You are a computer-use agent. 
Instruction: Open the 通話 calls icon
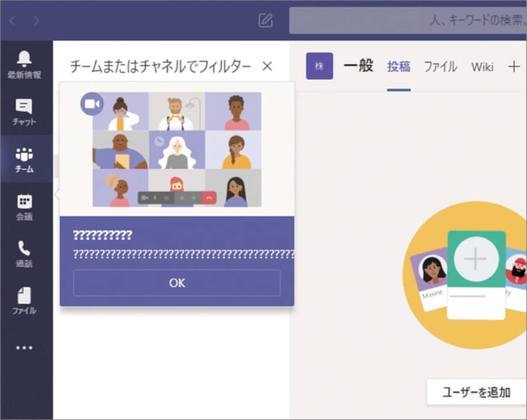pyautogui.click(x=24, y=254)
